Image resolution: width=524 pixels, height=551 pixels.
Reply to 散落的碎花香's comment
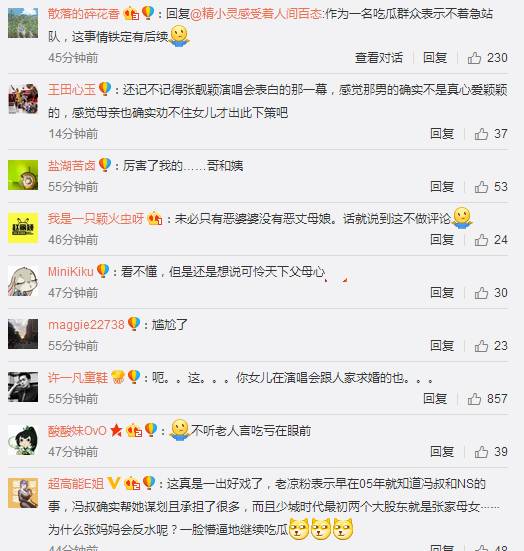(435, 58)
